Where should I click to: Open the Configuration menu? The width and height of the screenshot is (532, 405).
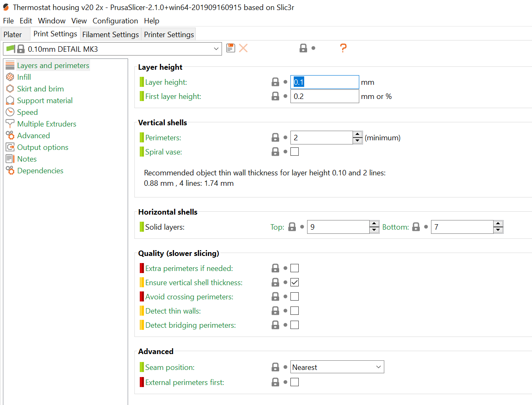point(115,21)
